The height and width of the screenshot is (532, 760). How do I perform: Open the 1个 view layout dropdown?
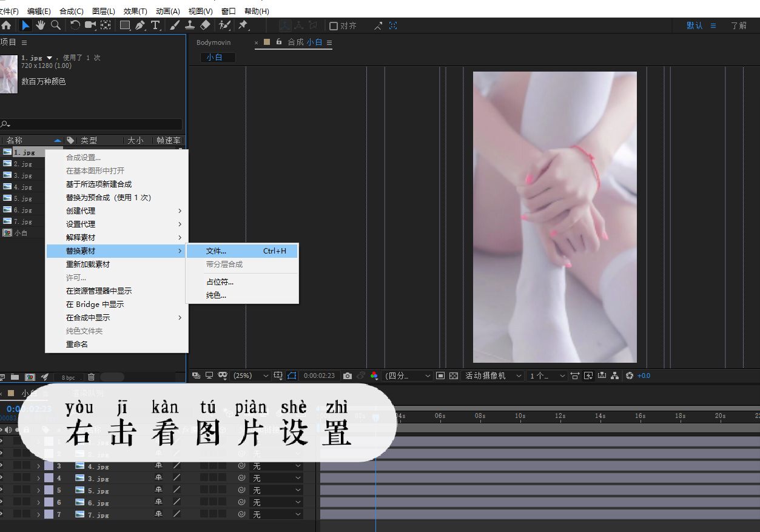click(x=546, y=376)
